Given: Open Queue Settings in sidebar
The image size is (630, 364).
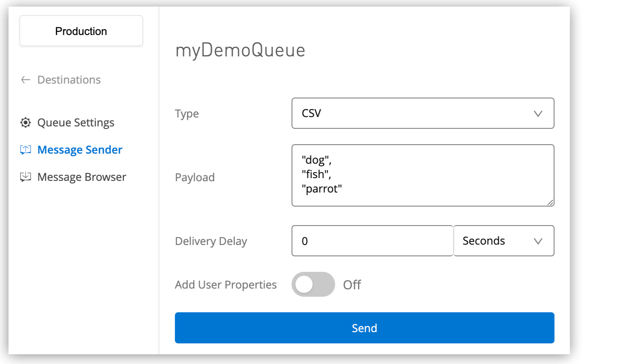Looking at the screenshot, I should 75,122.
